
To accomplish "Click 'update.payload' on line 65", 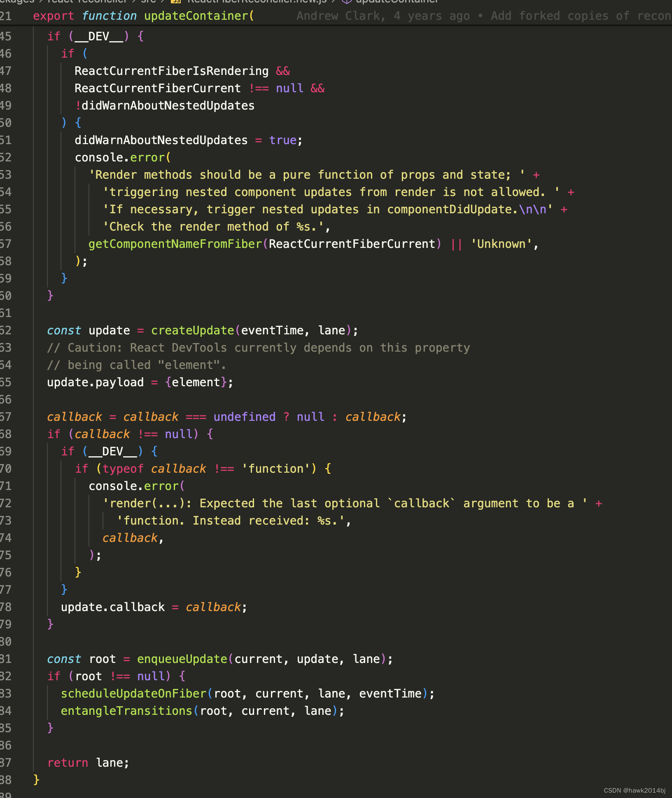I will click(95, 382).
